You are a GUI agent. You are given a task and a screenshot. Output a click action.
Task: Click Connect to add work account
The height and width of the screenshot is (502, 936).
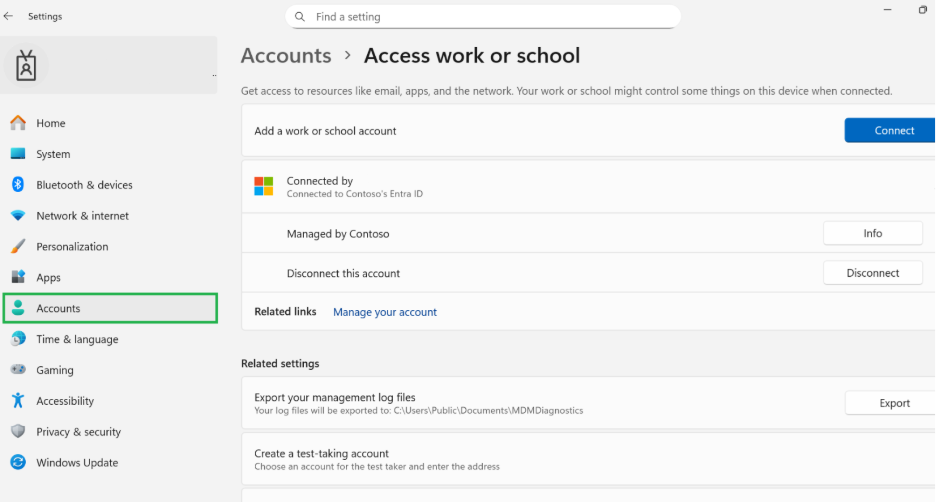(x=889, y=130)
